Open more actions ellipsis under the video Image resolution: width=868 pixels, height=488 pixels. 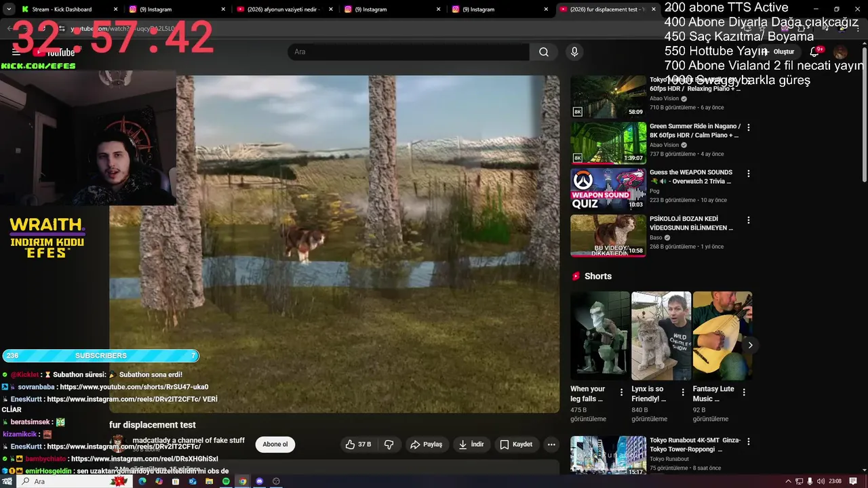click(x=551, y=445)
